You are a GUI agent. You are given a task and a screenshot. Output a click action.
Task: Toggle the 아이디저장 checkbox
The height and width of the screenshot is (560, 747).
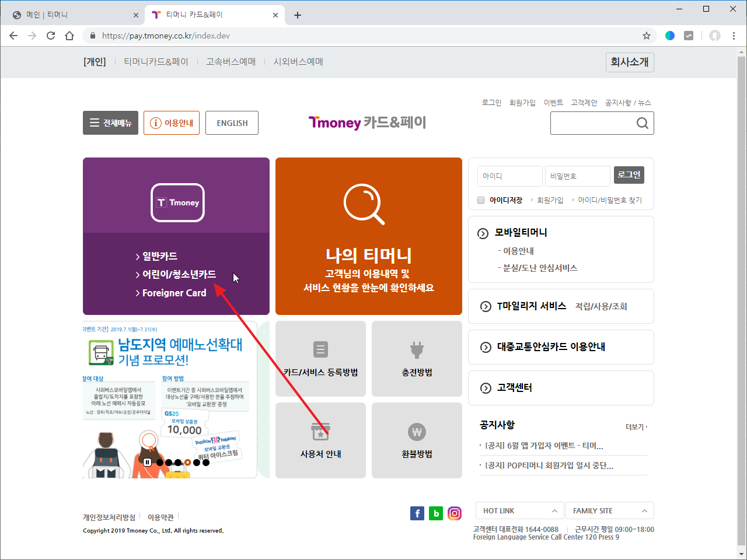point(481,200)
